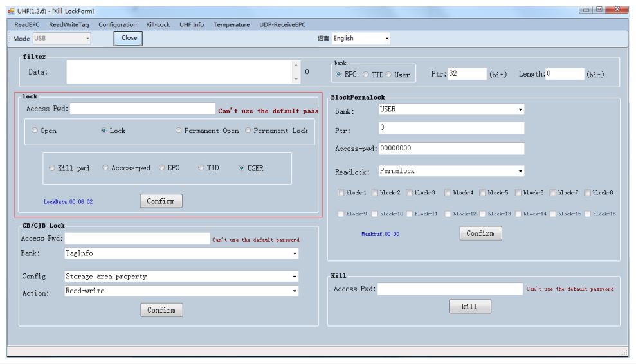The width and height of the screenshot is (636, 364).
Task: Check the block-1 checkbox
Action: pos(341,192)
